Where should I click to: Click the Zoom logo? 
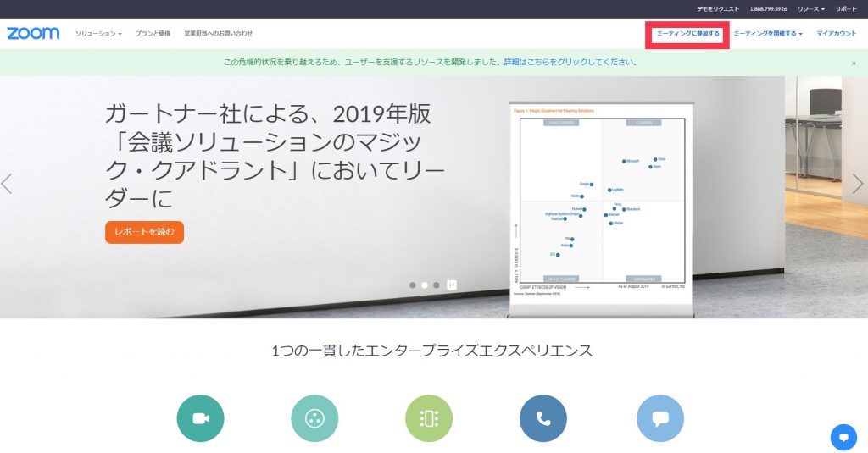33,33
